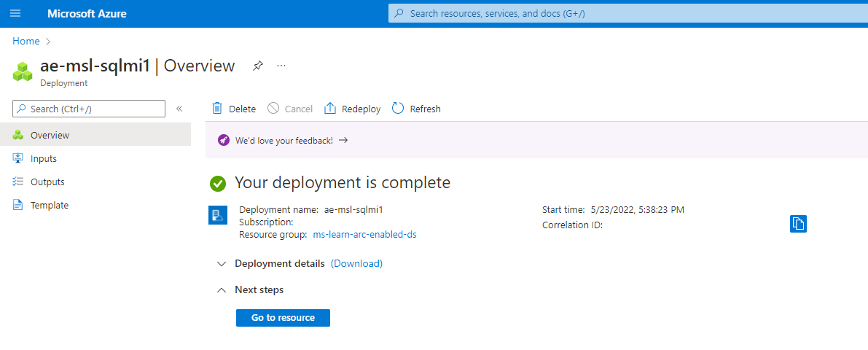Select the 'Your deployment is complete' heading
This screenshot has height=350, width=868.
(343, 182)
